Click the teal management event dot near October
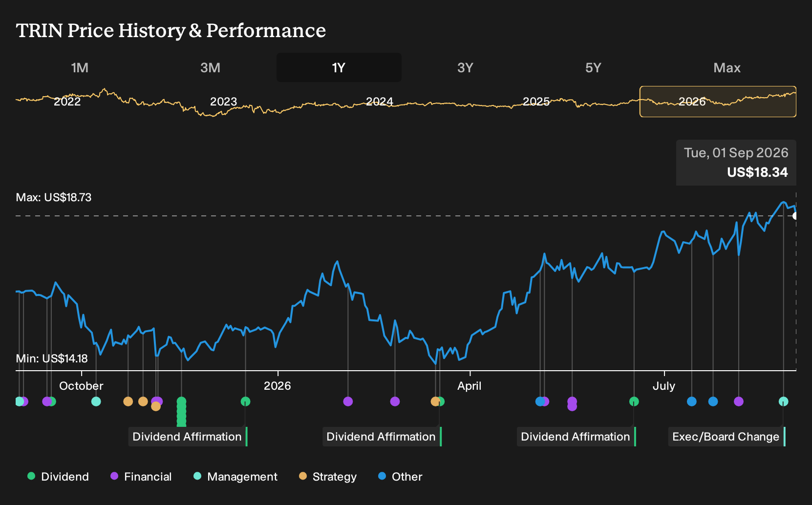The height and width of the screenshot is (505, 812). tap(96, 401)
